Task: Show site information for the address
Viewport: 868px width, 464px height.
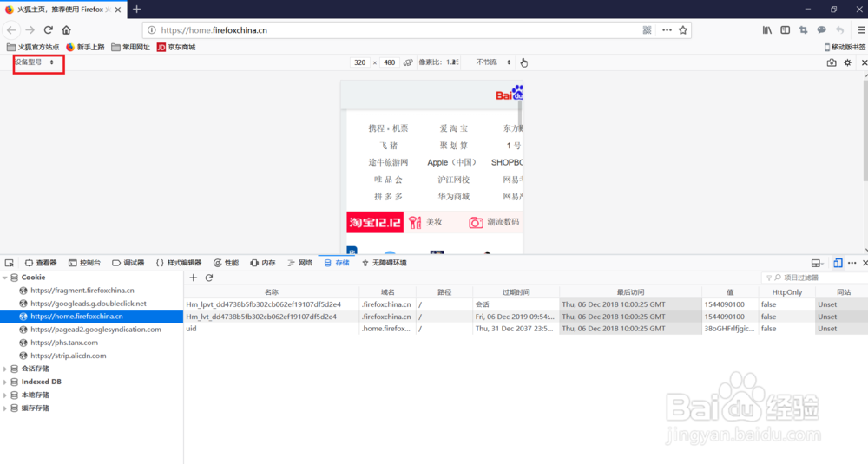Action: click(x=151, y=29)
